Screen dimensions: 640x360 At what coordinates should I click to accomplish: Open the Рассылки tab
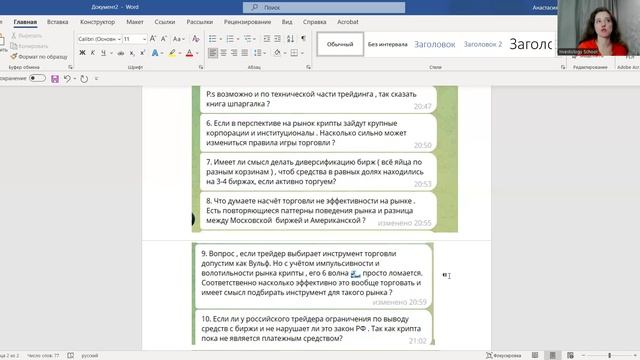click(x=200, y=22)
